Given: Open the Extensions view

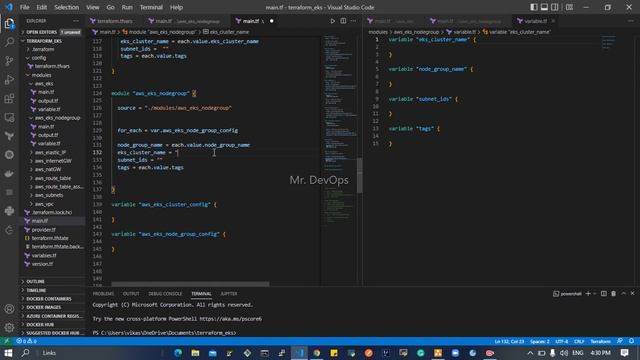Looking at the screenshot, I should pos(9,98).
